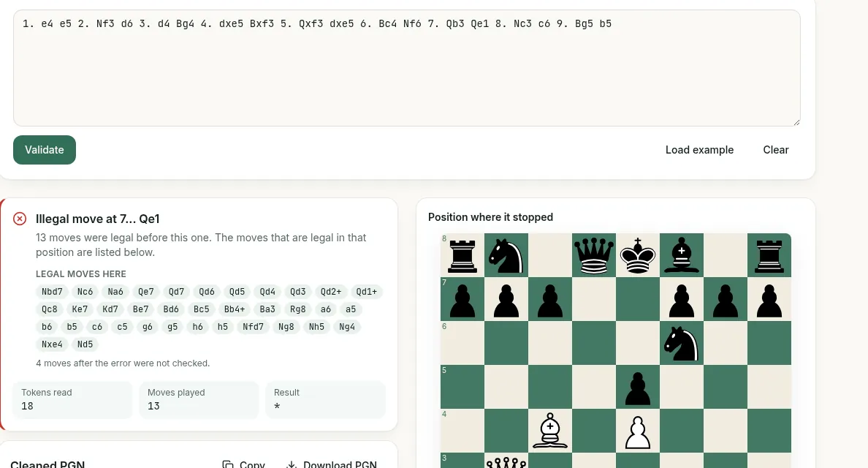The image size is (868, 468).
Task: Select the black pawn on a7
Action: (x=462, y=301)
